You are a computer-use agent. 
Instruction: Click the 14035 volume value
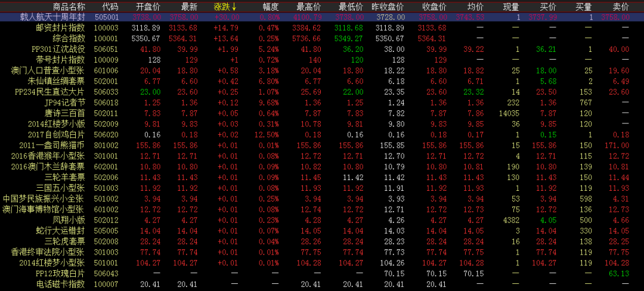point(509,113)
